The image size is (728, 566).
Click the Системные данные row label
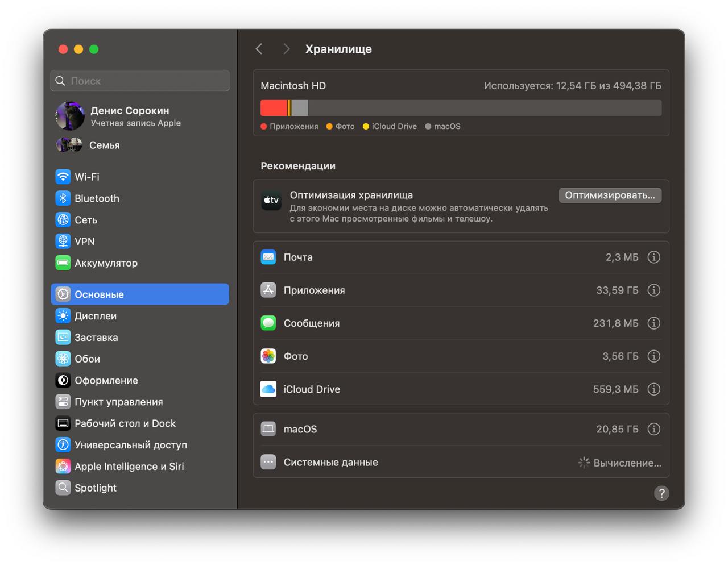331,463
